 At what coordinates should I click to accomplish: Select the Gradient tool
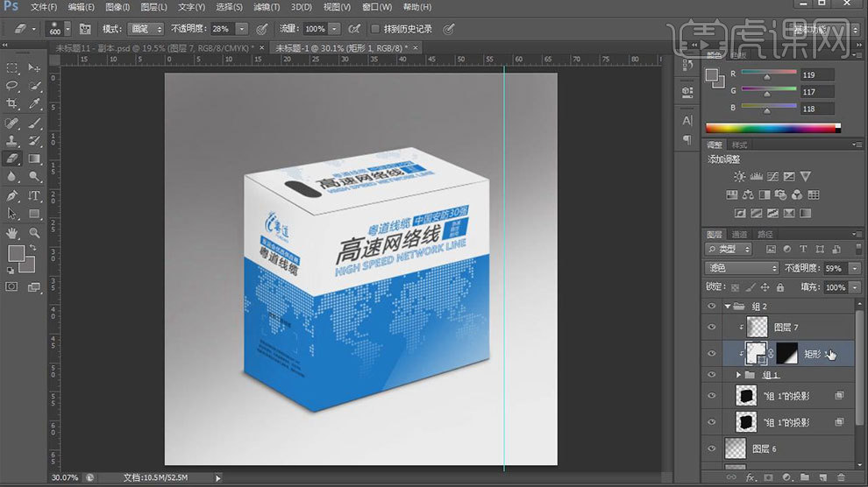point(34,159)
